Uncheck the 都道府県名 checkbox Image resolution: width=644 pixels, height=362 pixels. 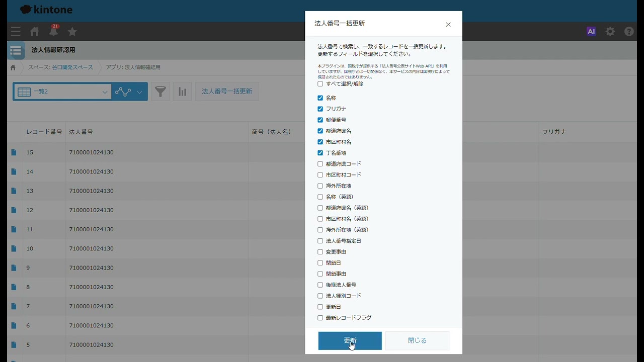[x=320, y=131]
